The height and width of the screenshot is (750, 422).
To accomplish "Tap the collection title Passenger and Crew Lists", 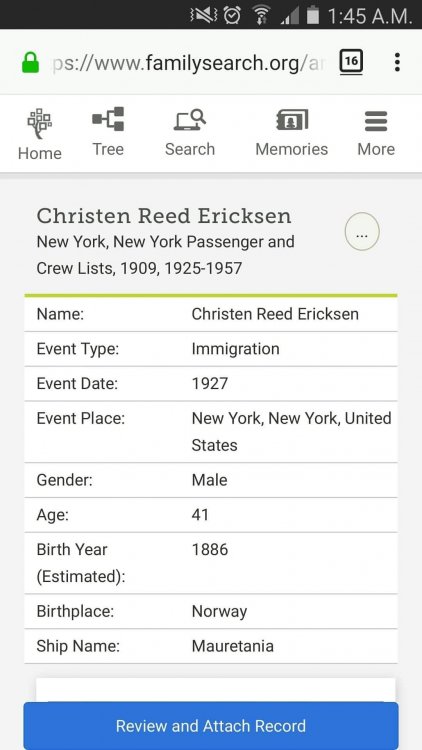I will pyautogui.click(x=166, y=255).
